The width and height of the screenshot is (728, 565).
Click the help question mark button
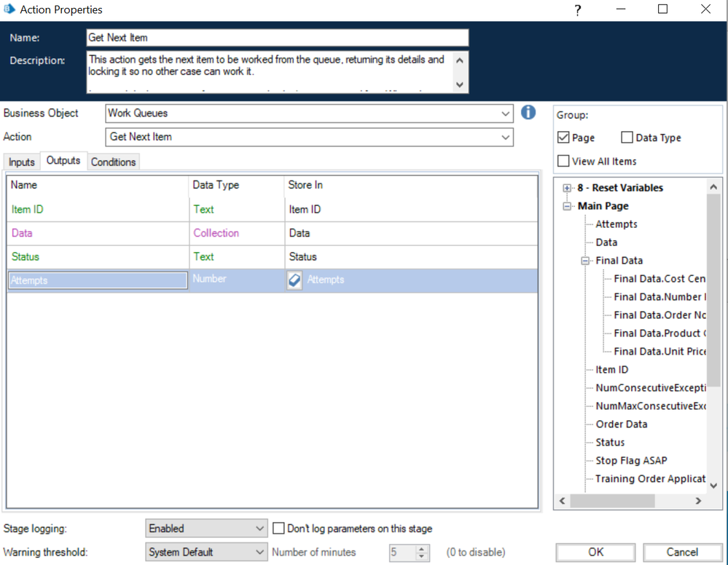(578, 10)
